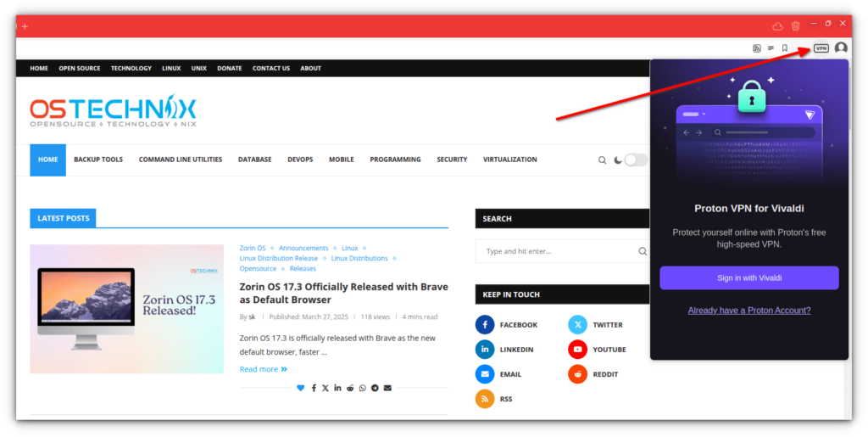Screen dimensions: 868x437
Task: Open the MOBILE category
Action: (342, 160)
